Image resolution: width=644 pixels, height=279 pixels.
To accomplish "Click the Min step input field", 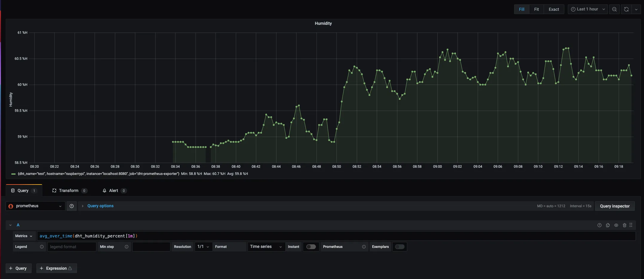I will tap(151, 247).
